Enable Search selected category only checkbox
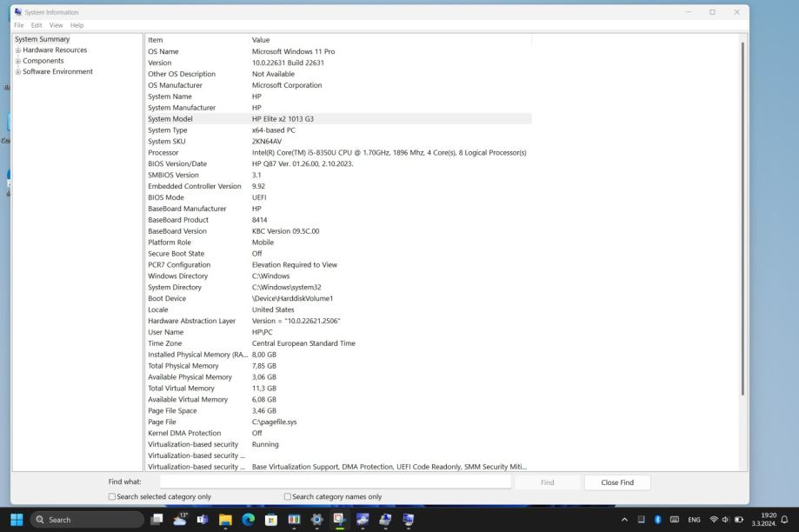Image resolution: width=799 pixels, height=532 pixels. pos(112,496)
